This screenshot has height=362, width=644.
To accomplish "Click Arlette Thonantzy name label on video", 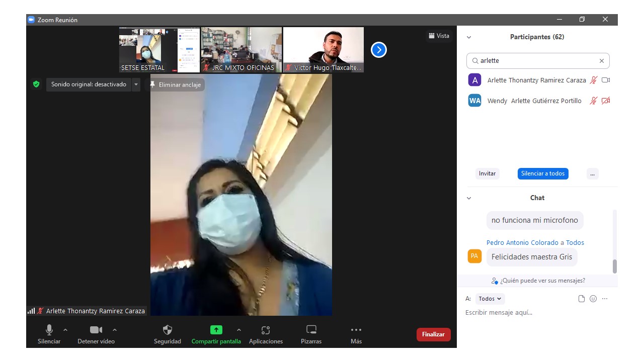I will click(96, 311).
